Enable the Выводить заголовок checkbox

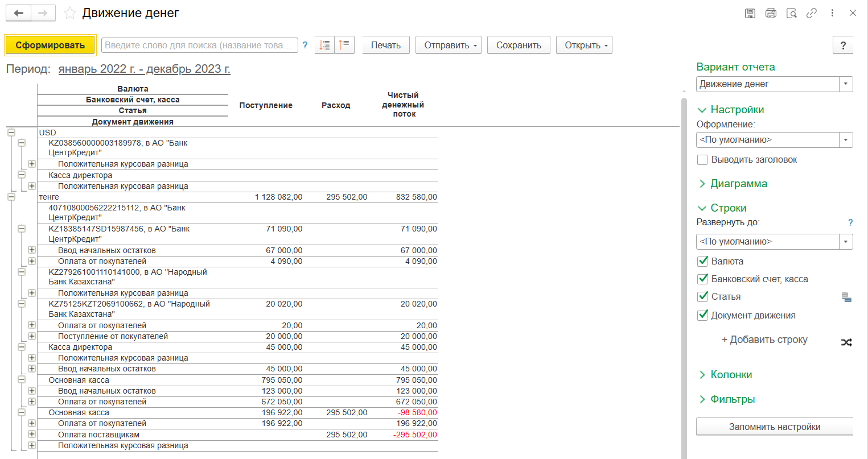pyautogui.click(x=702, y=160)
